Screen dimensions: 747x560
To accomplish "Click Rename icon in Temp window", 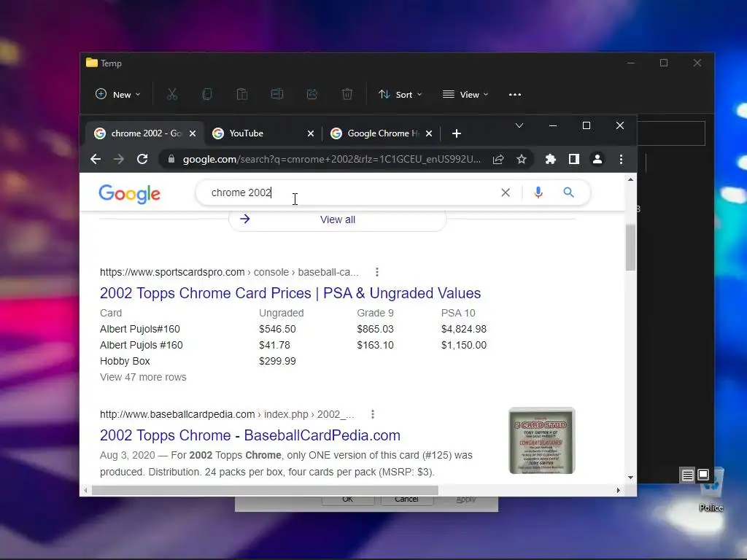I will tap(277, 94).
